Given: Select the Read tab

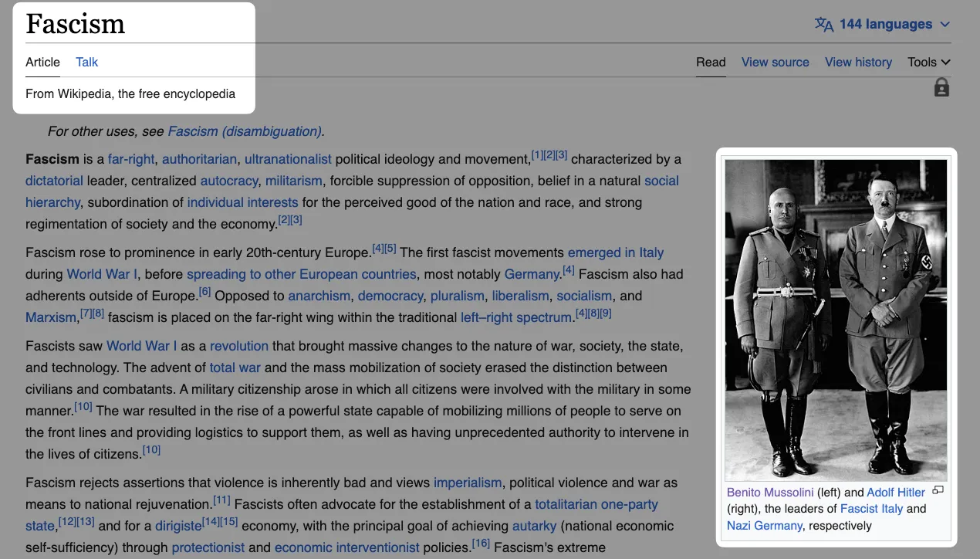Looking at the screenshot, I should (x=711, y=63).
